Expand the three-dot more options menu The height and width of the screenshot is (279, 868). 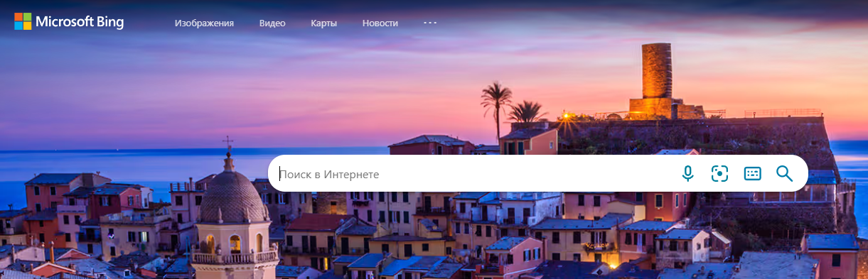(430, 22)
